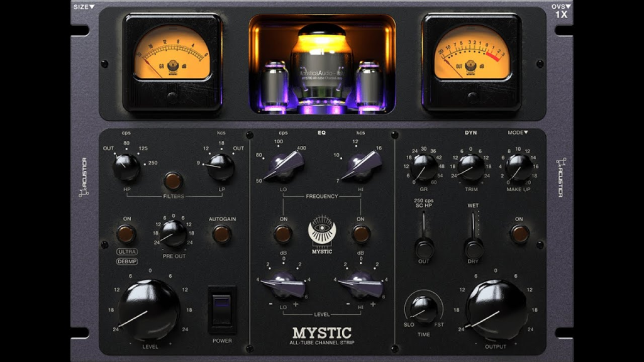This screenshot has width=644, height=362.
Task: Click the DYN GR knob
Action: 424,167
